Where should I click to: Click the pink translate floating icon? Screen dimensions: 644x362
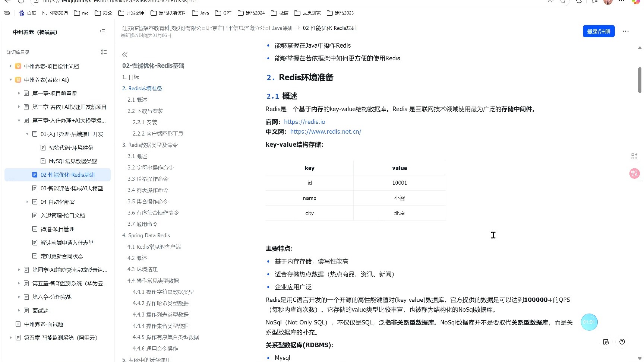click(x=634, y=173)
